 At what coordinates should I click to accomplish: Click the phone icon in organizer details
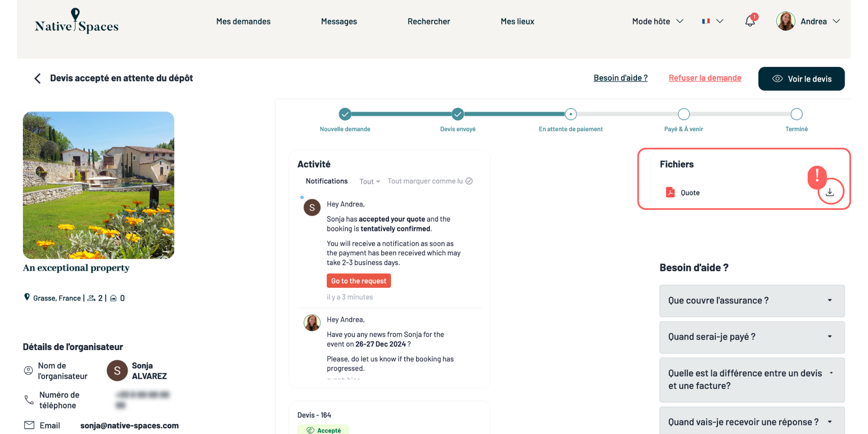coord(29,400)
